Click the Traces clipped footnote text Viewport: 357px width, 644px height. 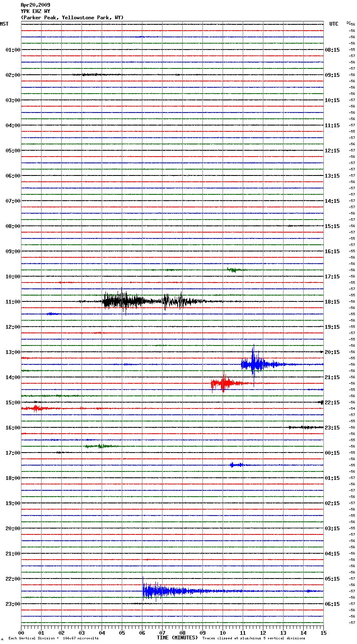coord(254,639)
